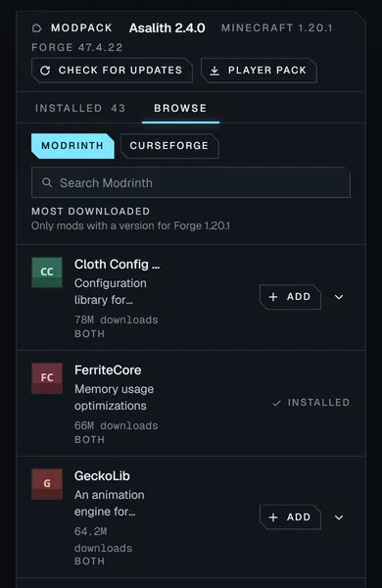Open the Cloth Config mod title
The height and width of the screenshot is (588, 382).
tap(117, 265)
